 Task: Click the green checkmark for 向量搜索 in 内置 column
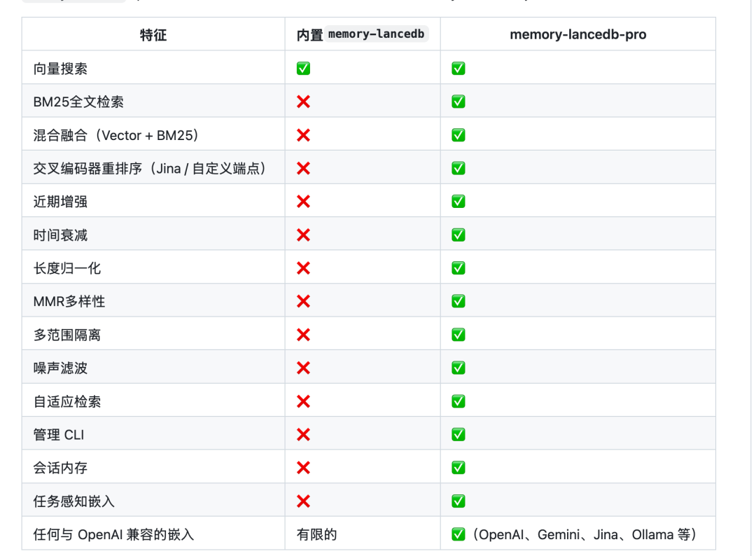(303, 69)
